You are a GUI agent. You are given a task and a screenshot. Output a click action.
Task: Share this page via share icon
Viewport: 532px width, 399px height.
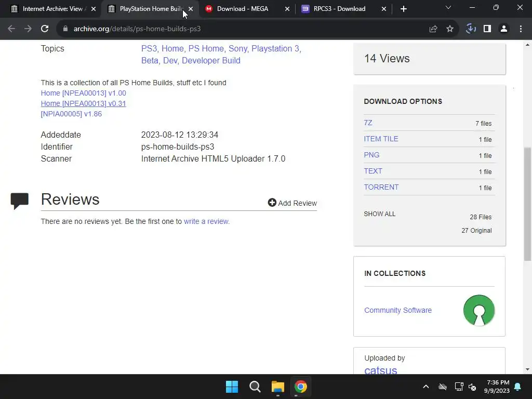(433, 29)
